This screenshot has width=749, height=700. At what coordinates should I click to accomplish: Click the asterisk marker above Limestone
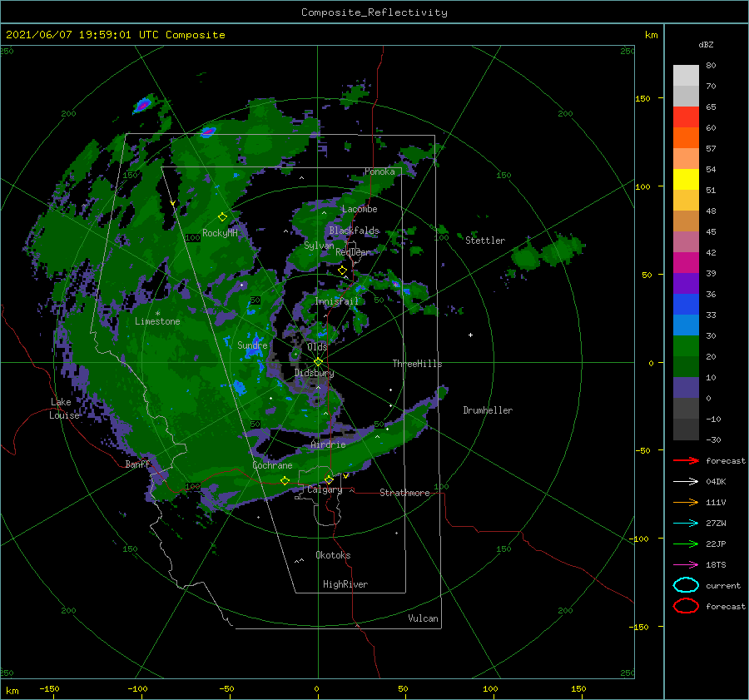[157, 314]
